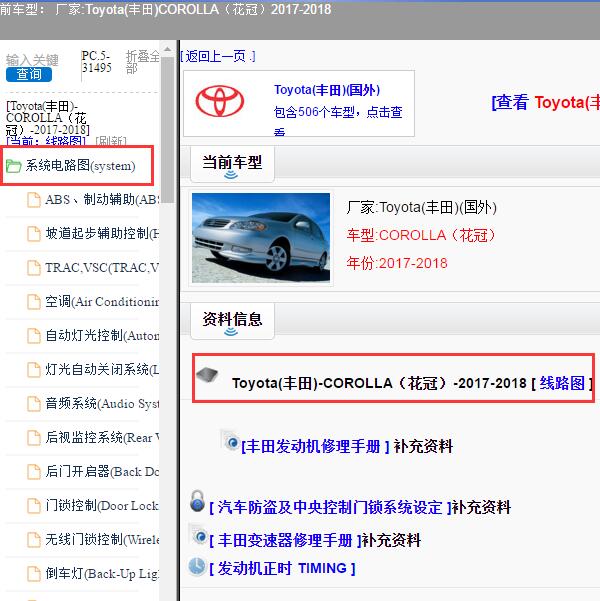Click the document icon beside 灯光自动关闭系统
Viewport: 600px width, 601px height.
click(x=34, y=370)
